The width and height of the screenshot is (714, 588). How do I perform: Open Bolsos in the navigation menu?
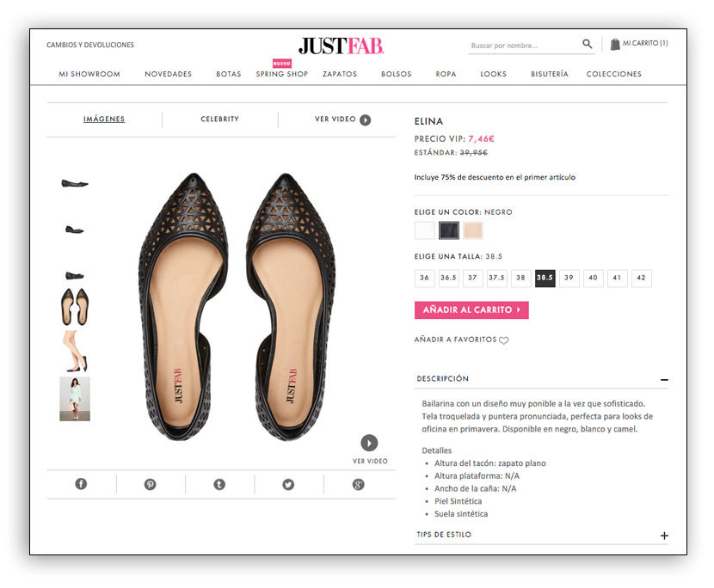pos(396,74)
